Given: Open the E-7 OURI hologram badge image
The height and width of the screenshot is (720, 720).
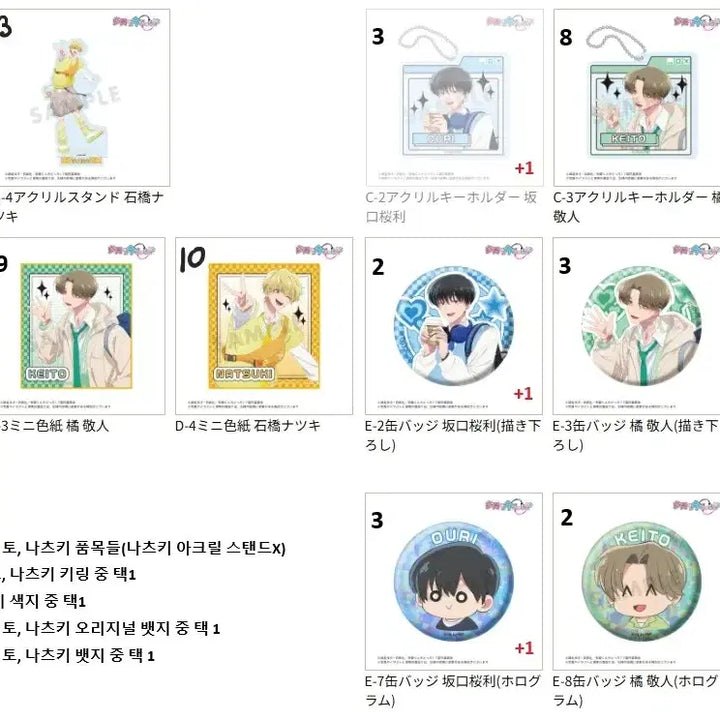Looking at the screenshot, I should click(x=454, y=581).
